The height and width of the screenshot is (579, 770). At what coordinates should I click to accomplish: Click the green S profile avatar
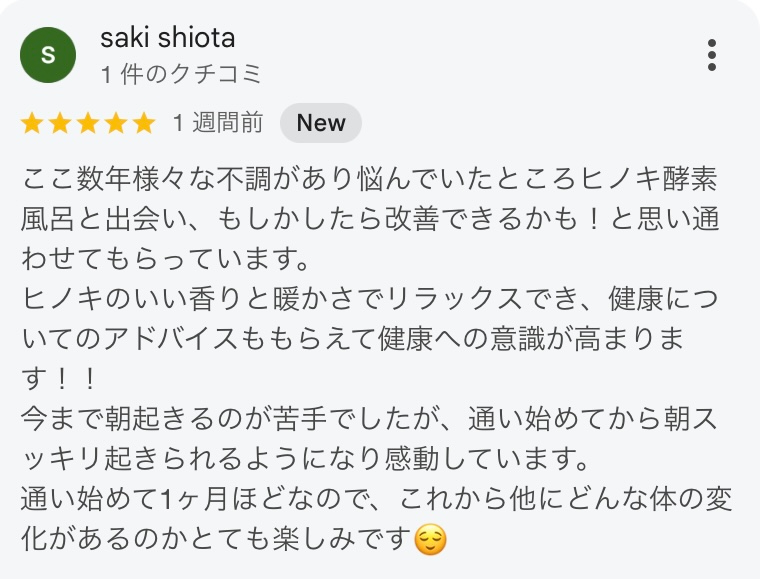point(48,55)
